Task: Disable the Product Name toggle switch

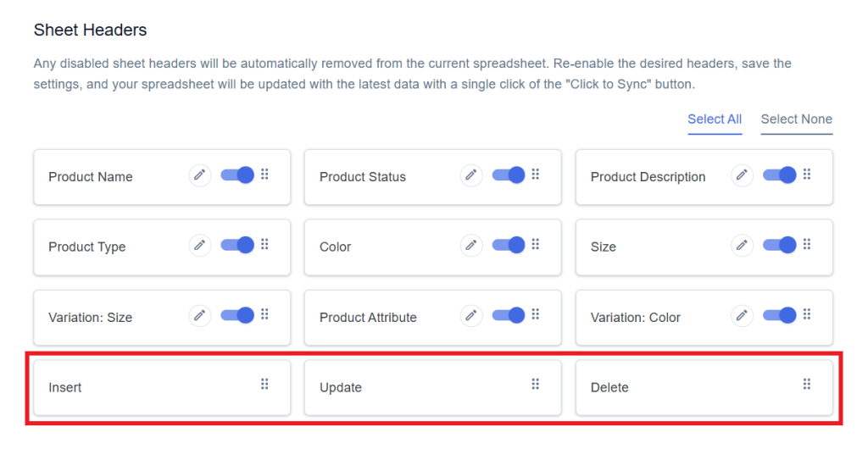Action: pyautogui.click(x=237, y=175)
